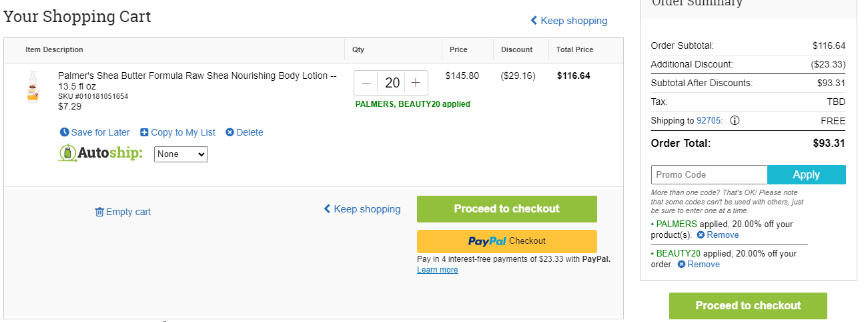Check out with PayPal
This screenshot has width=868, height=322.
click(x=507, y=241)
